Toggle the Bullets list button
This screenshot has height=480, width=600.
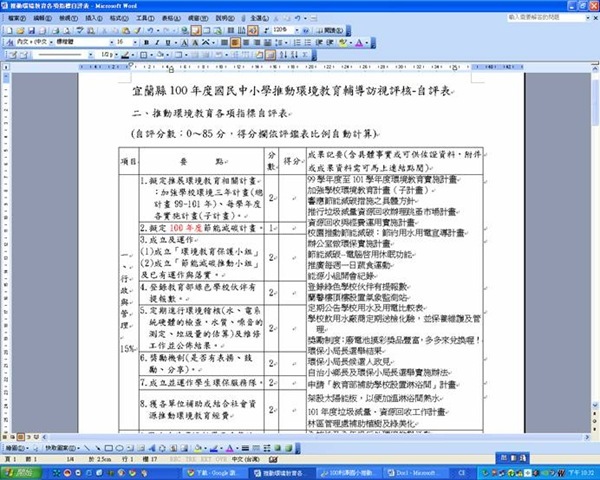click(x=308, y=42)
